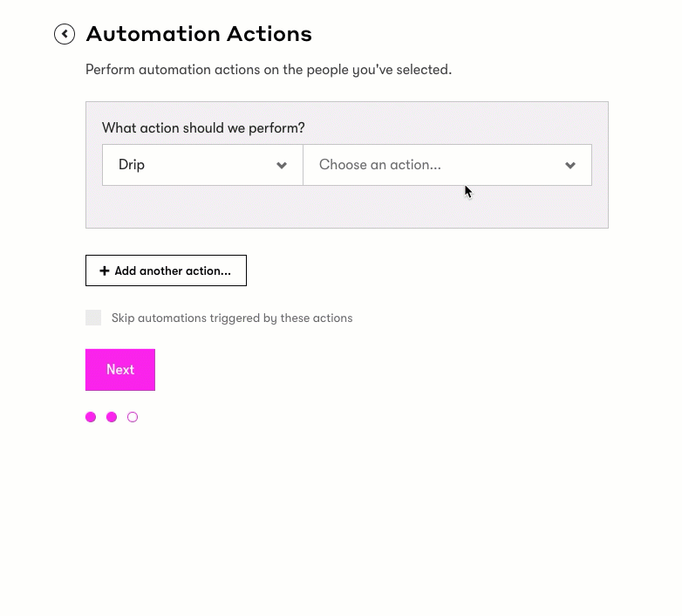Click the Skip automations triggered by these actions label
Viewport: 682px width, 616px height.
(x=232, y=318)
